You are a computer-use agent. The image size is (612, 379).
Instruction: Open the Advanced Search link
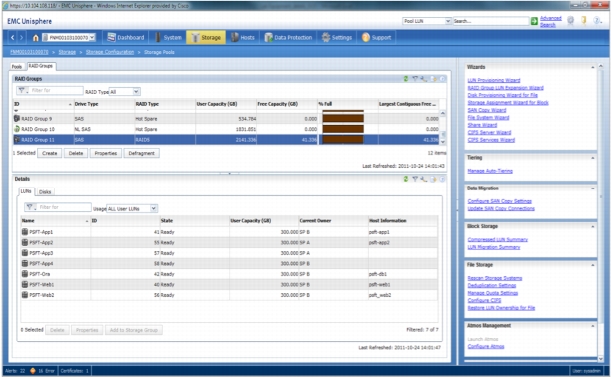pyautogui.click(x=550, y=21)
